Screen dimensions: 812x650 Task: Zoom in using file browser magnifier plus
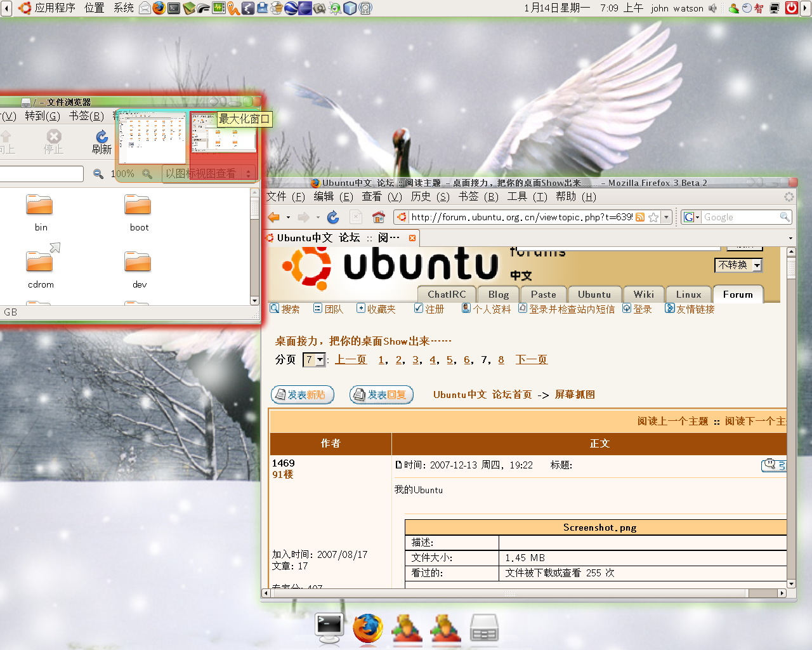coord(147,173)
